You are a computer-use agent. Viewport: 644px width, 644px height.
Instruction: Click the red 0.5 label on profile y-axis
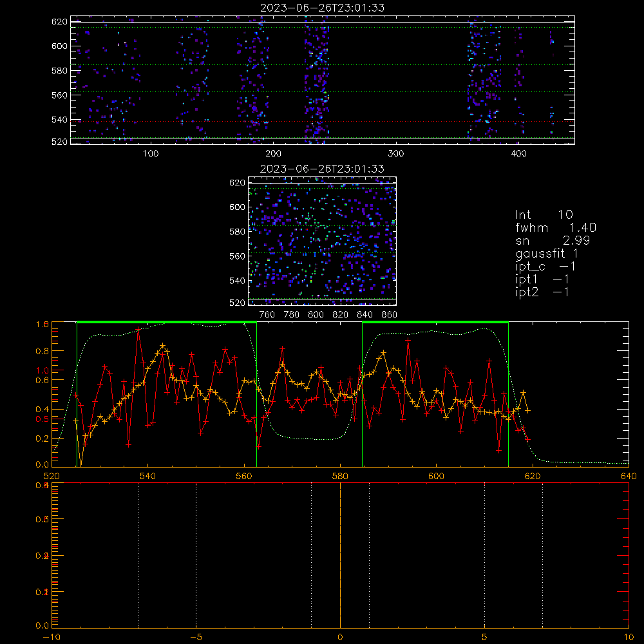43,419
